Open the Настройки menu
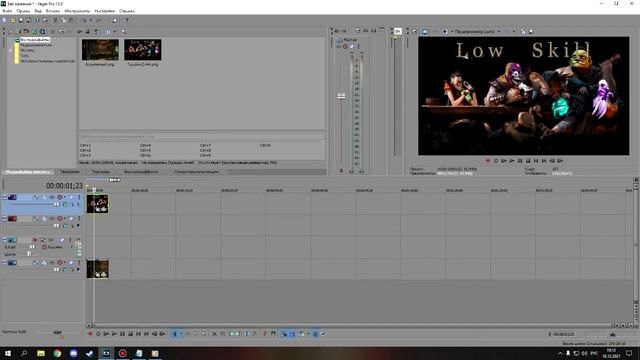The width and height of the screenshot is (640, 360). coord(104,11)
